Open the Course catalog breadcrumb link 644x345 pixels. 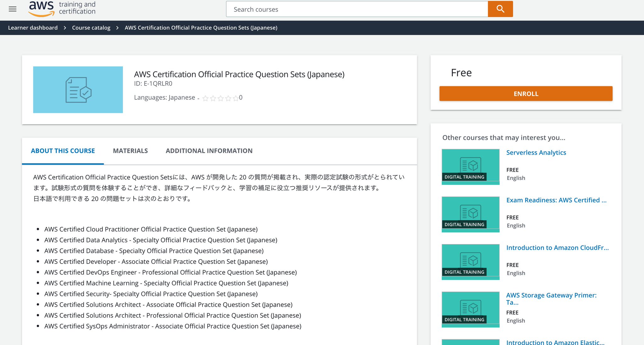pyautogui.click(x=91, y=28)
